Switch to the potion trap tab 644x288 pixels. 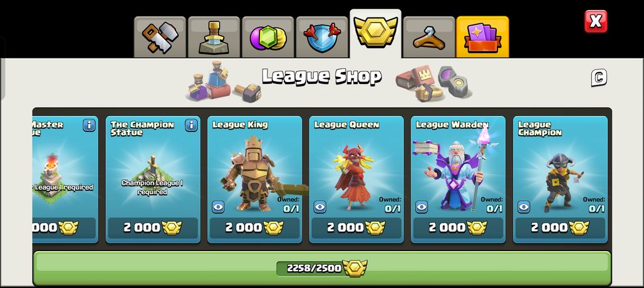click(x=214, y=38)
